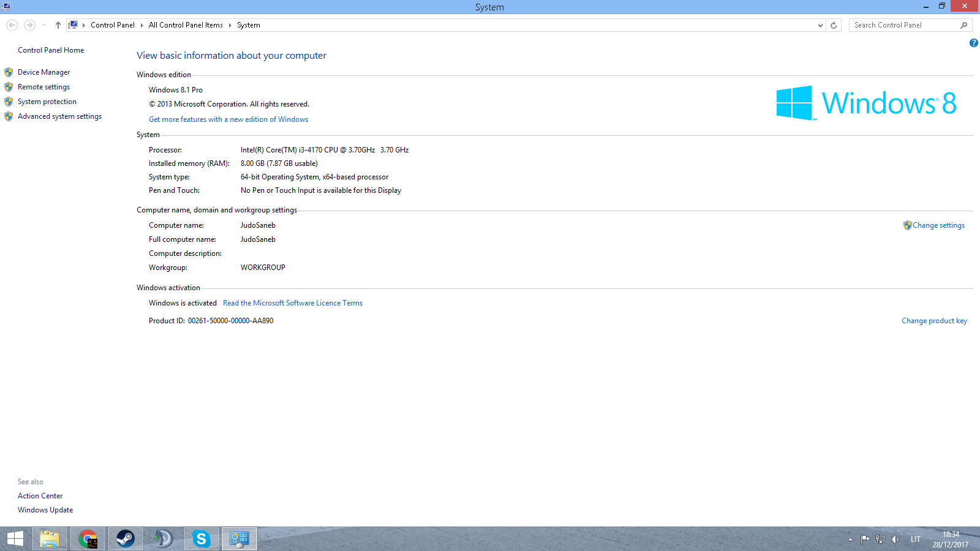Open Remote settings link
This screenshot has height=551, width=980.
tap(43, 87)
